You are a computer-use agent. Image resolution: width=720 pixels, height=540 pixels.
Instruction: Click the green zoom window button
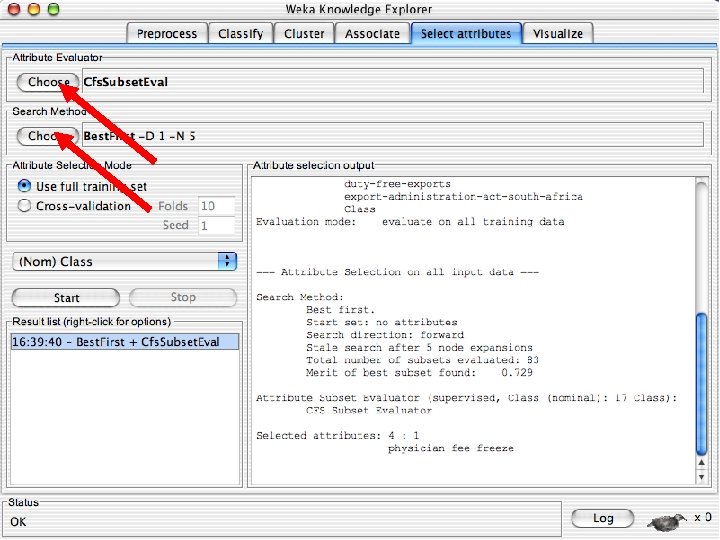click(54, 9)
